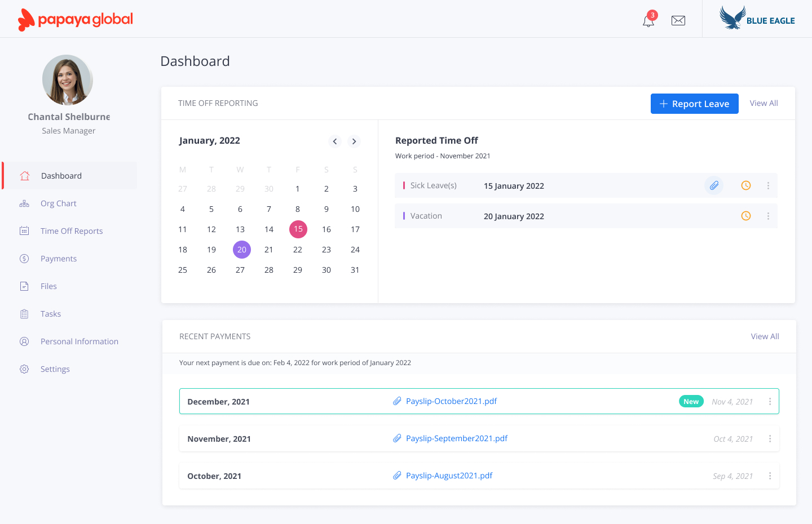Image resolution: width=812 pixels, height=524 pixels.
Task: Open the notifications bell
Action: coord(647,20)
